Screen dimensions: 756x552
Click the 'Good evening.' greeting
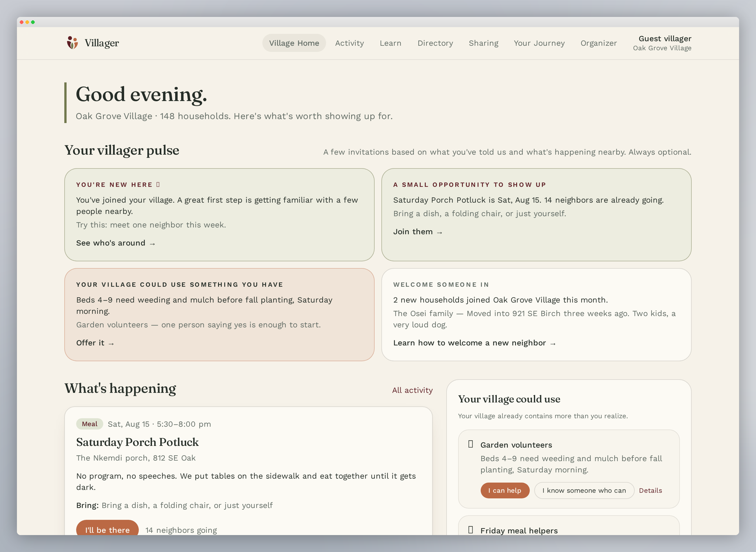141,94
